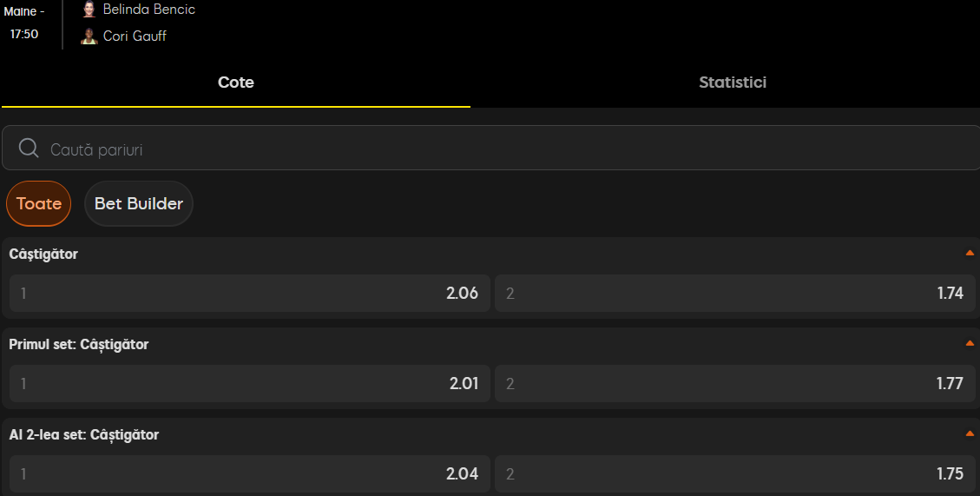The height and width of the screenshot is (496, 980).
Task: Collapse Primul set: Câștigător section
Action: click(970, 343)
